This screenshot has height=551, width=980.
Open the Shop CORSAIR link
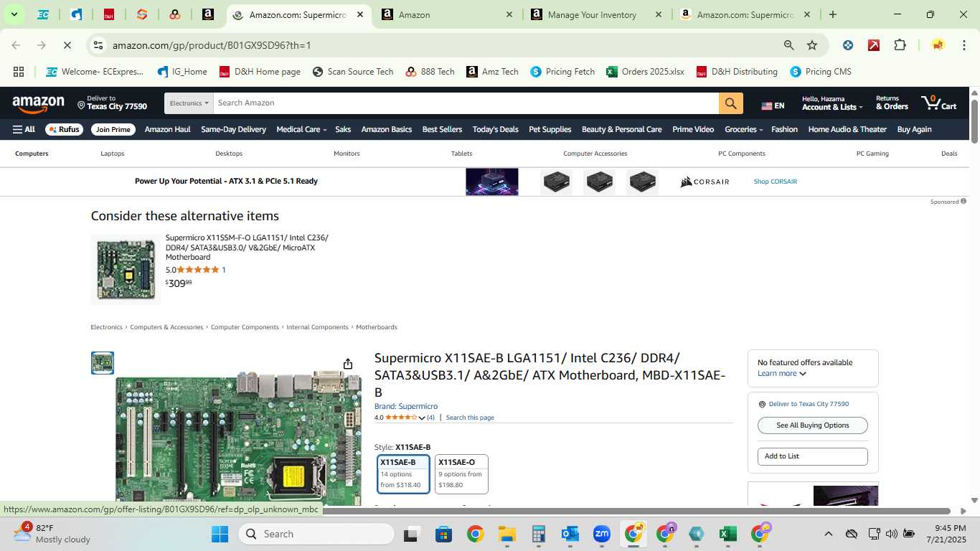pyautogui.click(x=775, y=182)
